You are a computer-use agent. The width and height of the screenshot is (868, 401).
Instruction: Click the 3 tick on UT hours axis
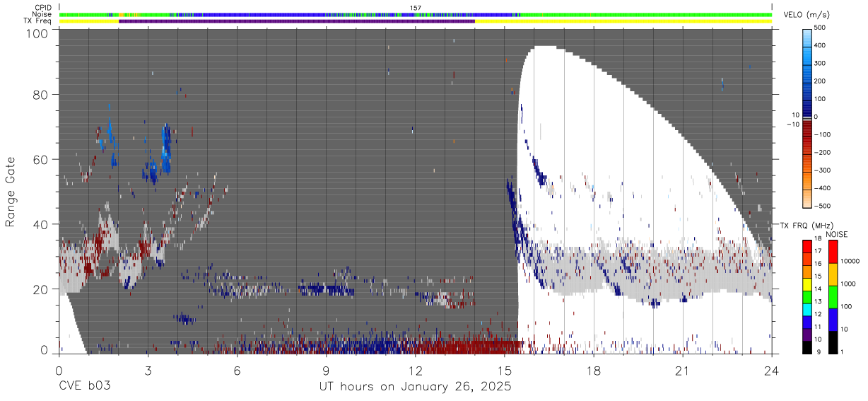[148, 370]
